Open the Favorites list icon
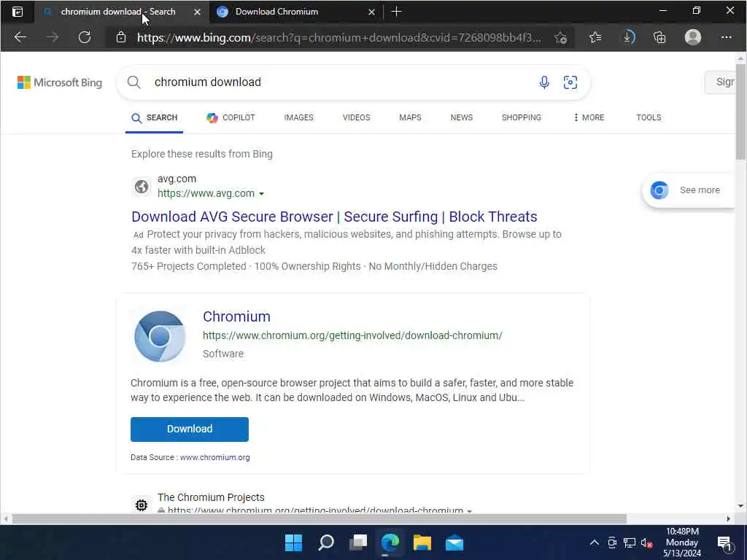747x560 pixels. pos(595,37)
